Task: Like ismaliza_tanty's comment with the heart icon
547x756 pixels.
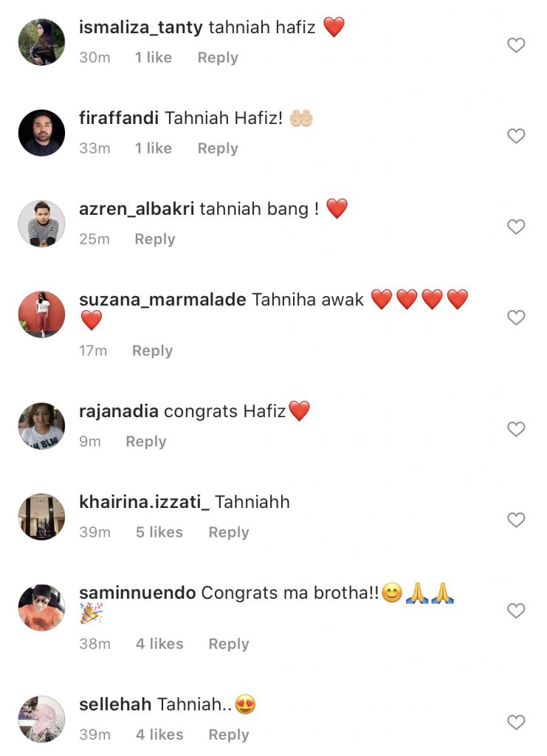Action: [x=516, y=45]
